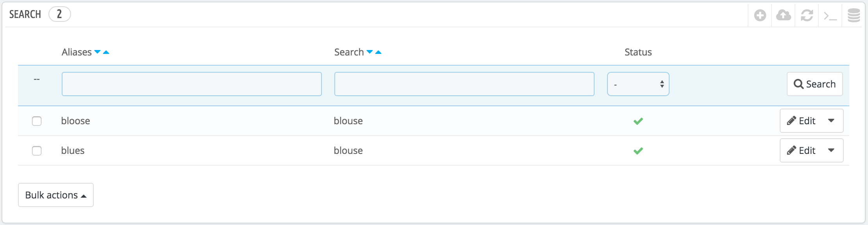Sort Aliases ascending with the up arrow
This screenshot has height=225, width=868.
click(x=105, y=52)
